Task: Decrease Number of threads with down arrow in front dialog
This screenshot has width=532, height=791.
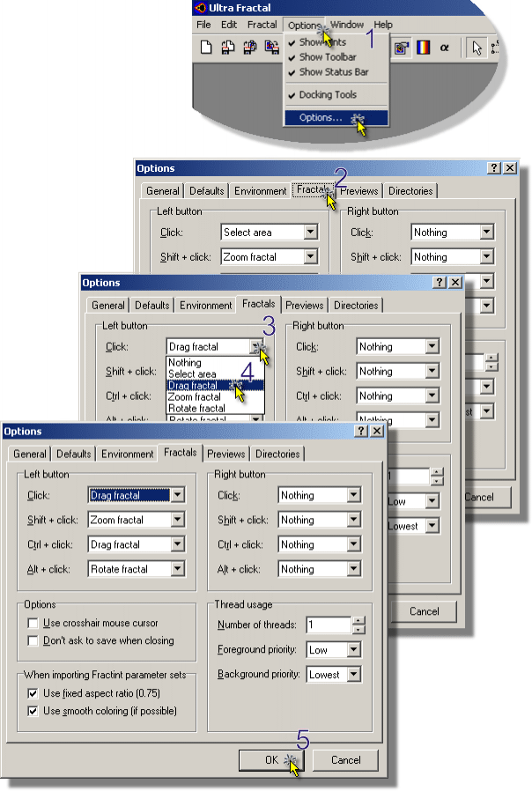Action: click(x=358, y=629)
